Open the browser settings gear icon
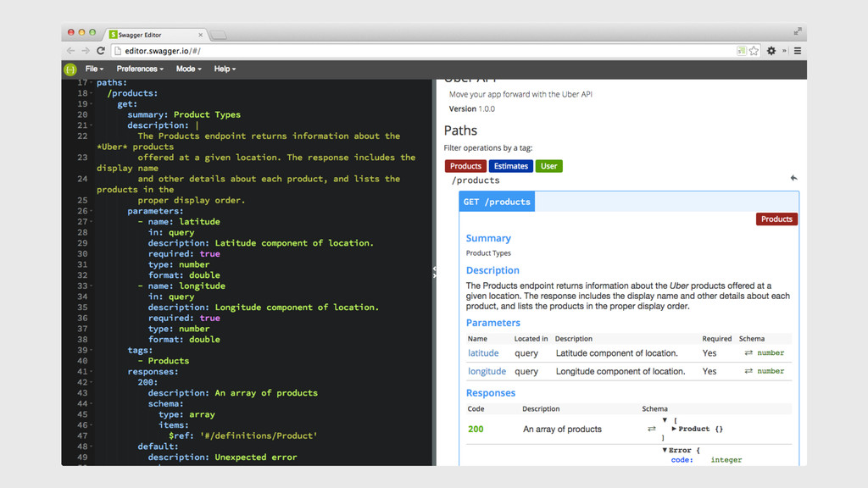The image size is (868, 488). pos(771,51)
